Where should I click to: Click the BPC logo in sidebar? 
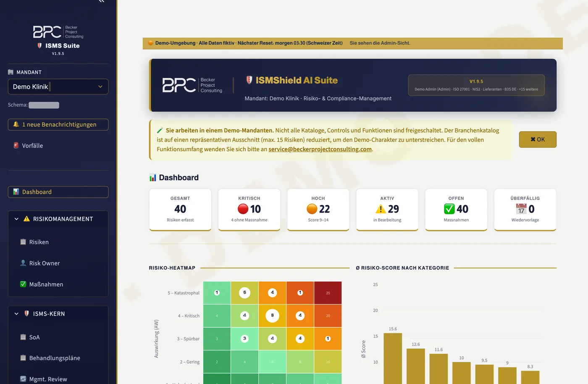pos(58,32)
